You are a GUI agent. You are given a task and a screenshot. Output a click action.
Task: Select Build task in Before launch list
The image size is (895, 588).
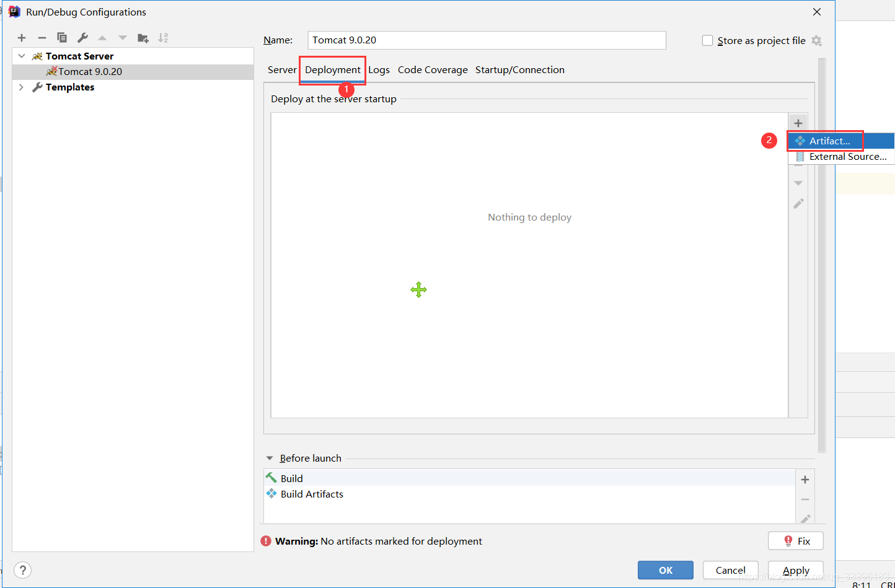(x=529, y=478)
